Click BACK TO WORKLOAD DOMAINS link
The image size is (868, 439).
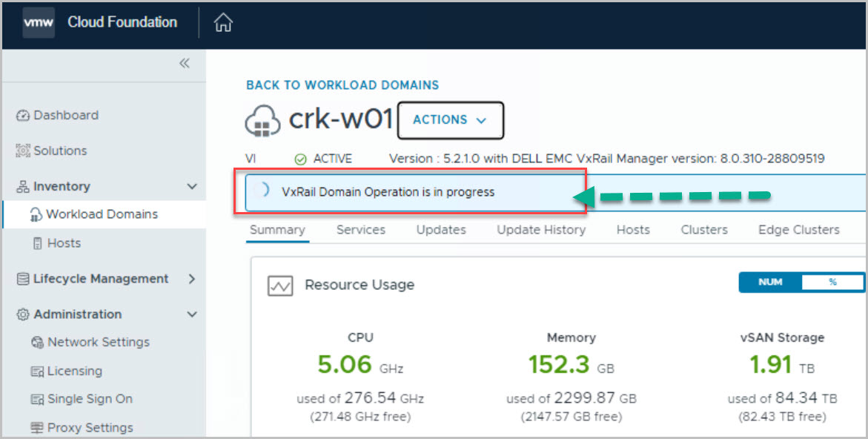pyautogui.click(x=342, y=85)
